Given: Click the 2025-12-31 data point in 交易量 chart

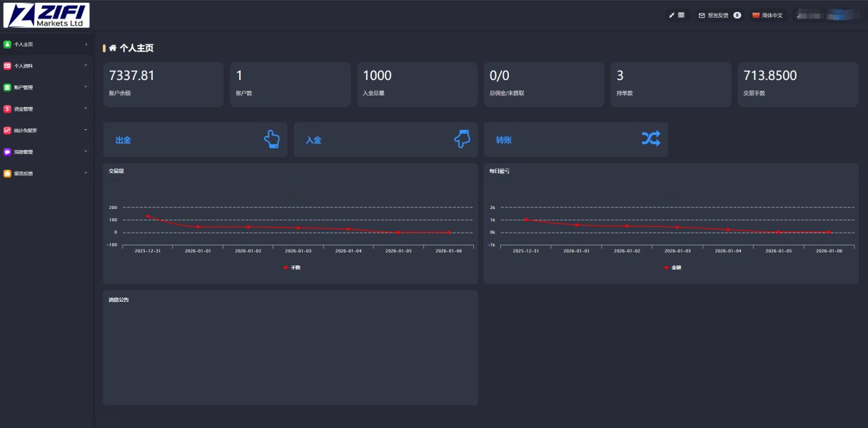Looking at the screenshot, I should point(148,216).
